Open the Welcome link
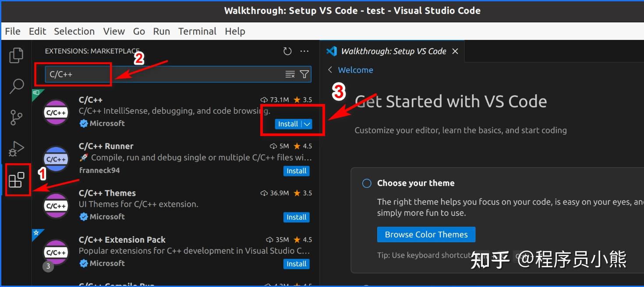 pyautogui.click(x=355, y=70)
